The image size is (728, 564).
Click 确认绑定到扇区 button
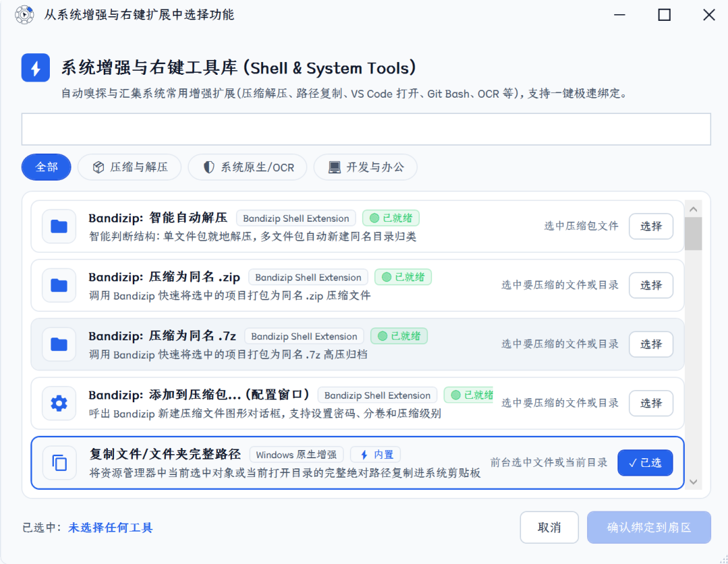point(648,528)
